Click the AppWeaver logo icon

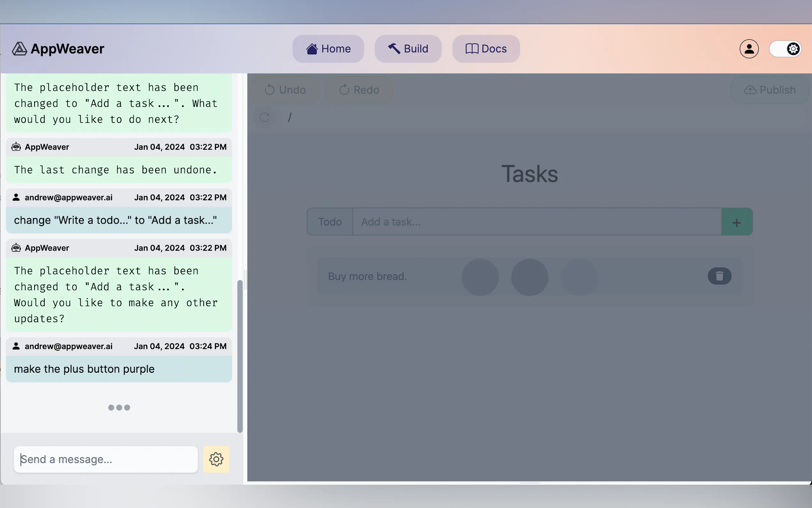pyautogui.click(x=20, y=49)
